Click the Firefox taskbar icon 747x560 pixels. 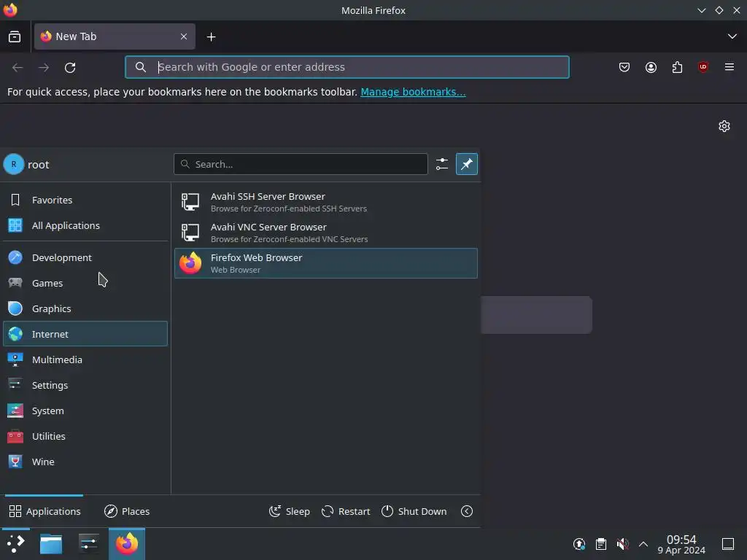tap(127, 544)
